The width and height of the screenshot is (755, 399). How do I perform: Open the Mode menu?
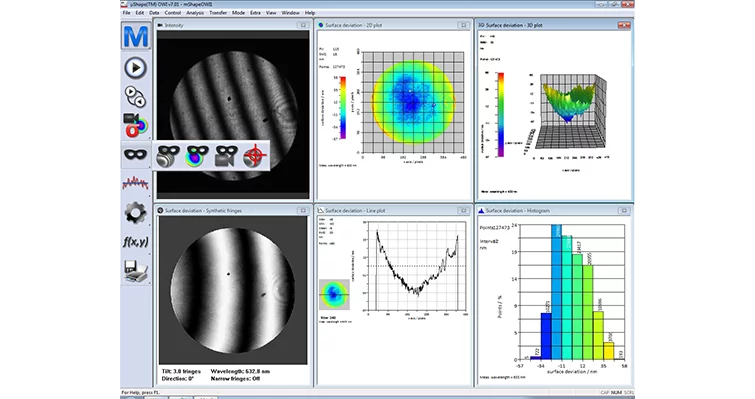[238, 13]
